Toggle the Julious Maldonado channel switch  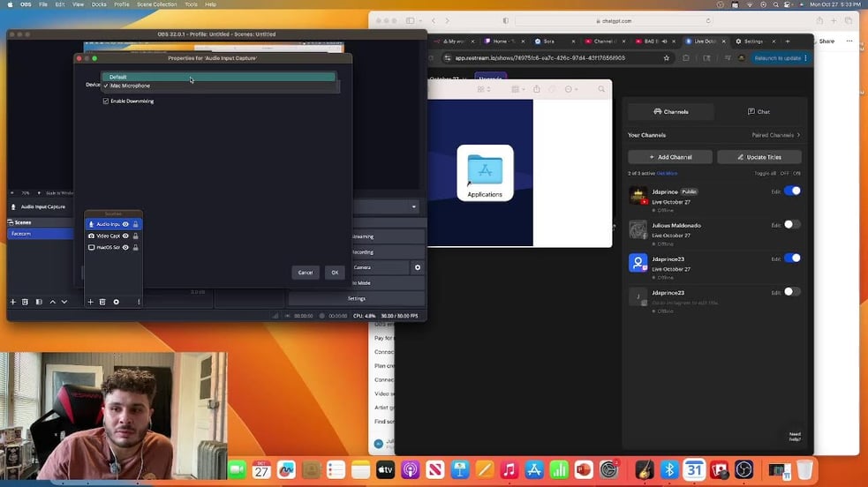(x=792, y=225)
